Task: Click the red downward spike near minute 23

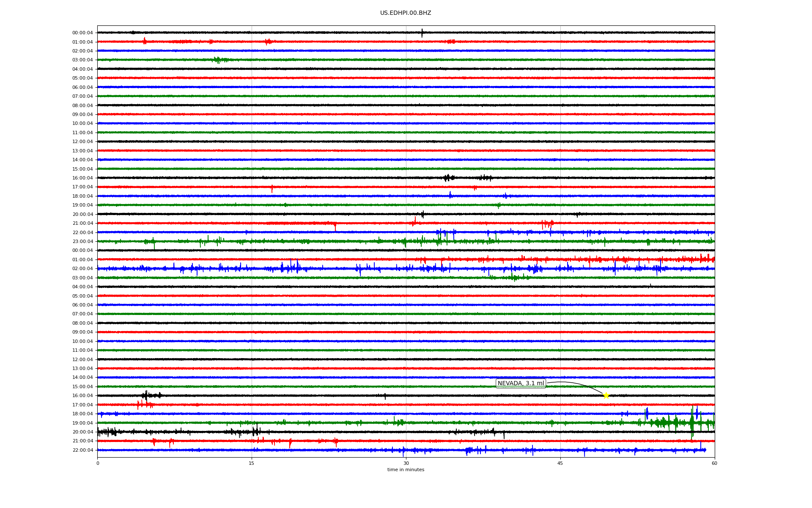Action: pos(335,226)
